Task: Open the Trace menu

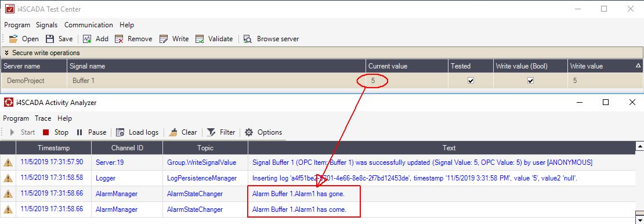Action: pyautogui.click(x=43, y=118)
